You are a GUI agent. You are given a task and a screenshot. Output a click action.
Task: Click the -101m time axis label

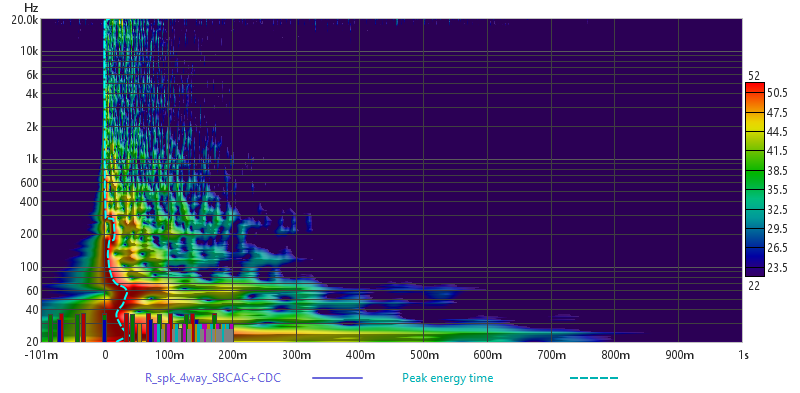42,354
